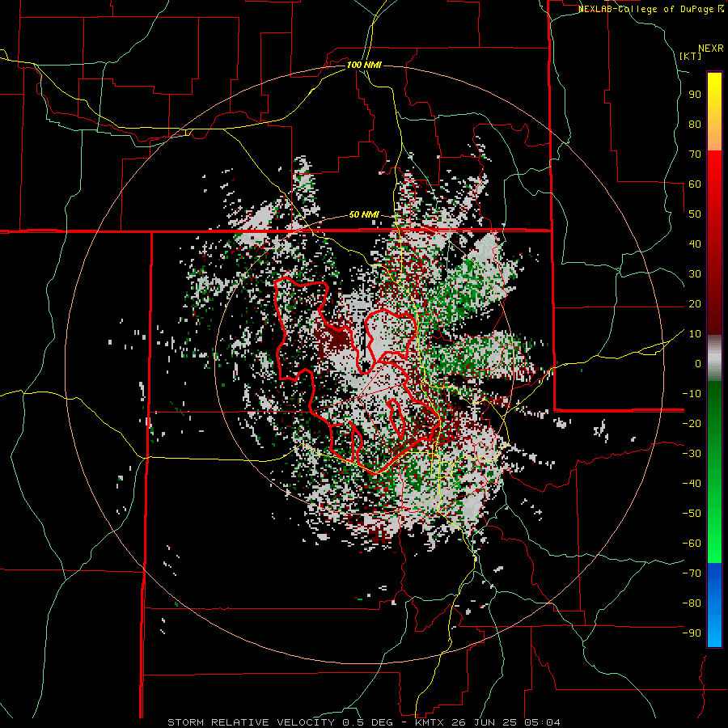Pick the gray zero-velocity segment of the color bar
The height and width of the screenshot is (728, 728).
point(714,358)
